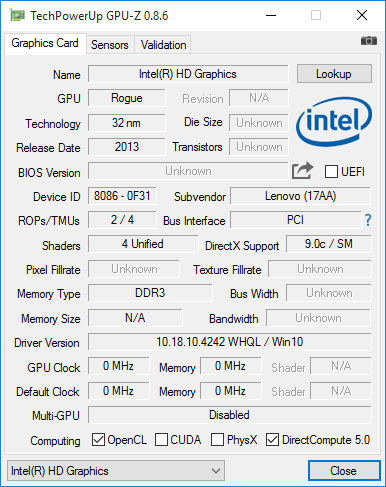Toggle the UEFI checkbox
Image resolution: width=386 pixels, height=487 pixels.
pyautogui.click(x=331, y=172)
